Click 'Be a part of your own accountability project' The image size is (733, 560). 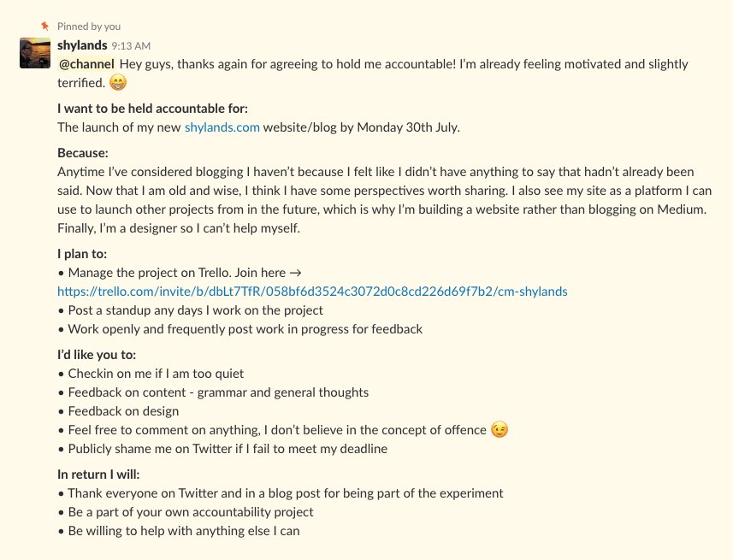tap(190, 512)
